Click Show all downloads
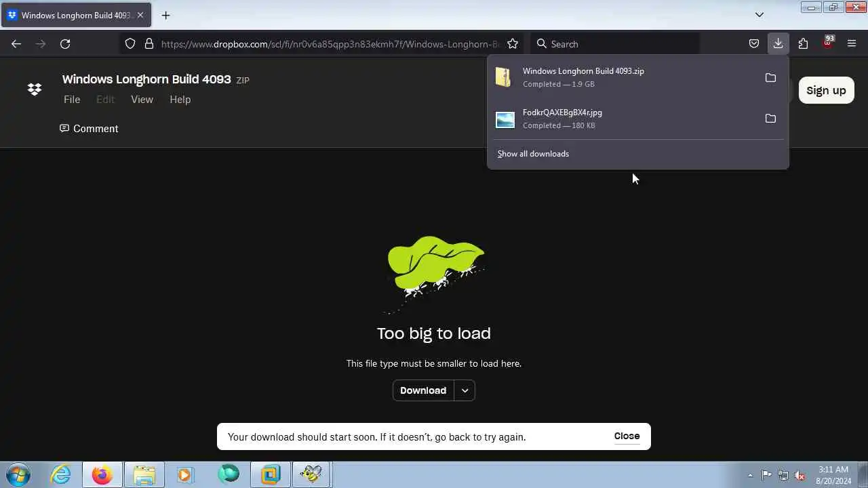The image size is (868, 488). tap(533, 154)
